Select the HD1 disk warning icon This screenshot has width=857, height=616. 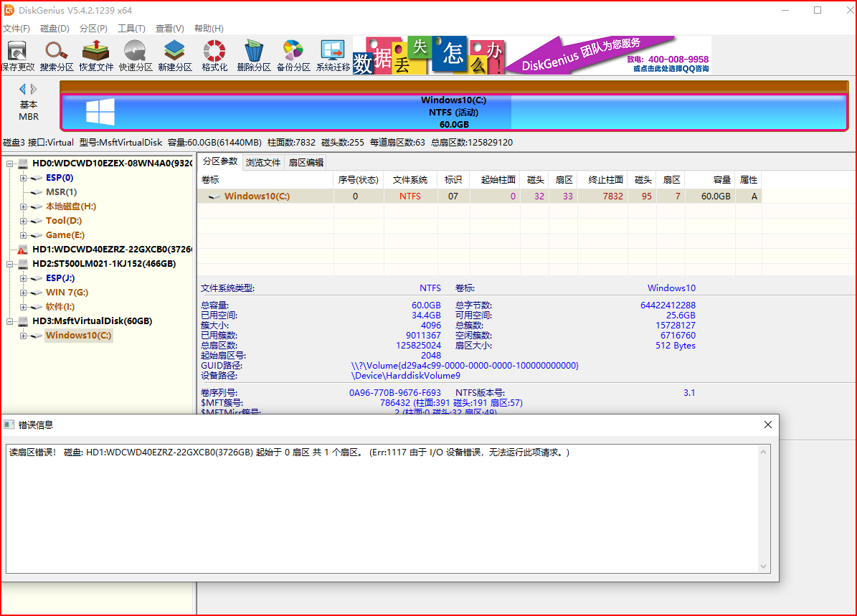22,250
